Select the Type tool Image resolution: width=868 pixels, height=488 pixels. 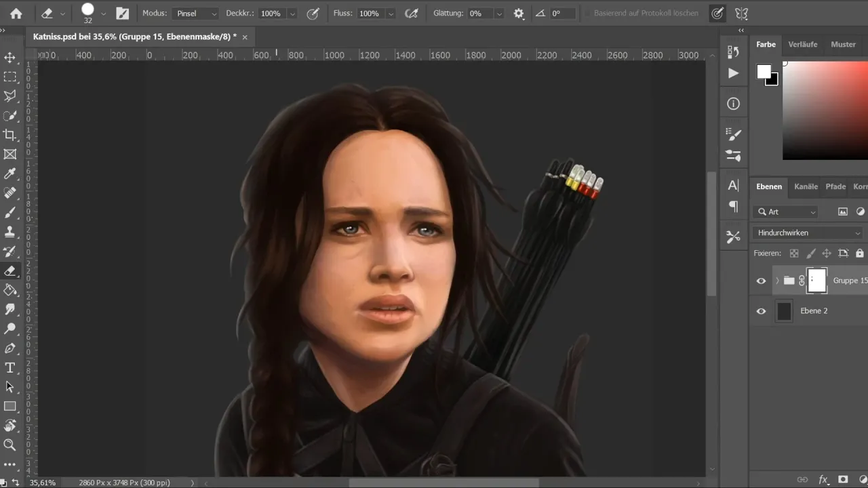click(10, 367)
